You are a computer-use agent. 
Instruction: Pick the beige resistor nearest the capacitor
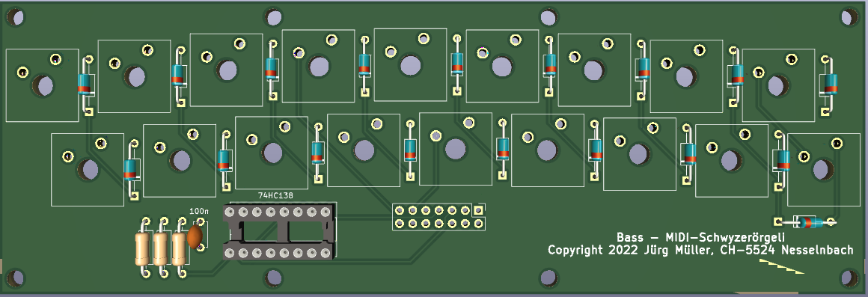click(x=179, y=248)
